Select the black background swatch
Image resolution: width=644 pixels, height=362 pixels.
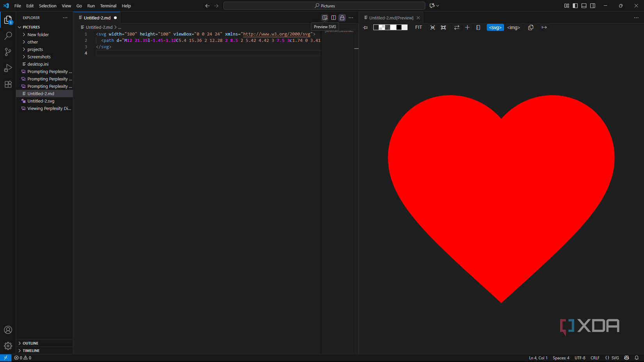399,27
